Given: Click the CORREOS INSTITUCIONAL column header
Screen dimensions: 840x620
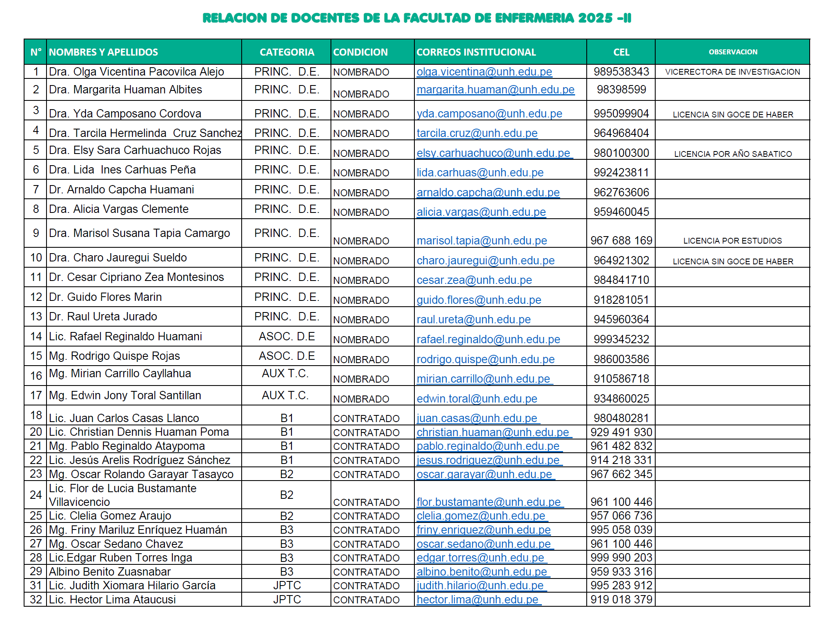Looking at the screenshot, I should click(476, 52).
